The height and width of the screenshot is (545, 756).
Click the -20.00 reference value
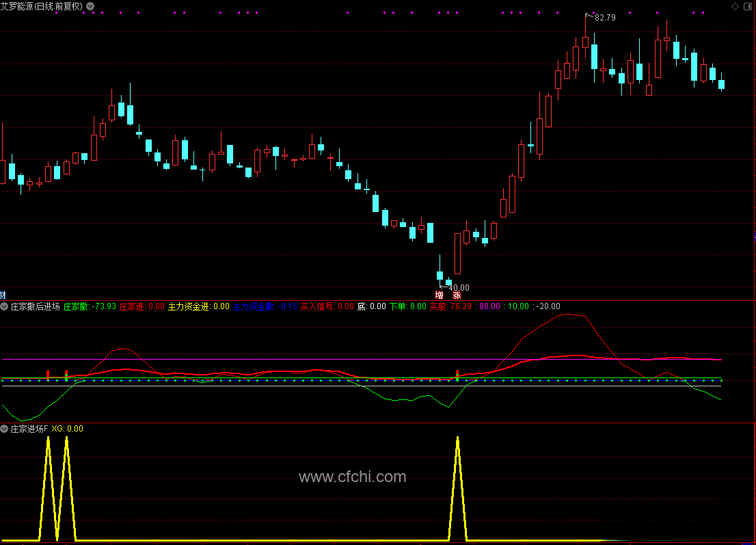click(x=549, y=306)
